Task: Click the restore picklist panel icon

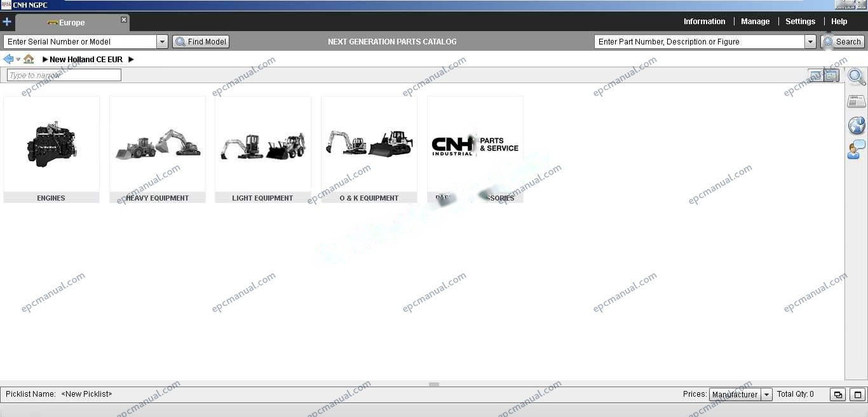Action: click(x=838, y=394)
